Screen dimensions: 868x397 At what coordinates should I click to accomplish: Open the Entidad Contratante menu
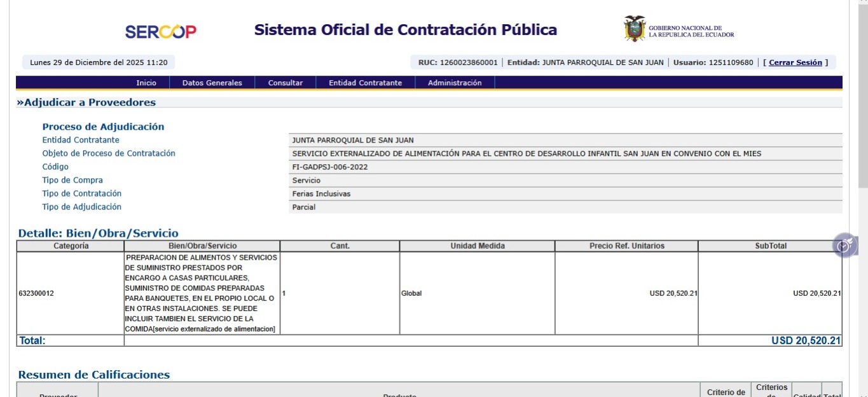(x=365, y=83)
